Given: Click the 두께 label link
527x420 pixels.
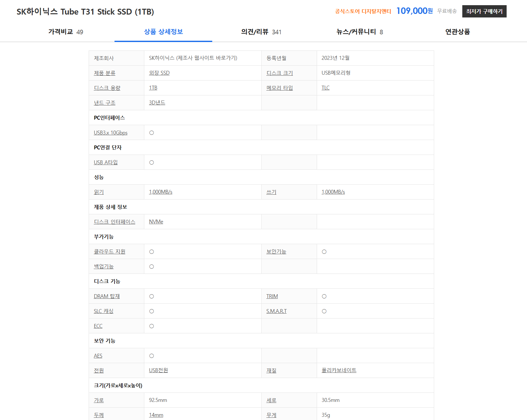Looking at the screenshot, I should click(99, 415).
